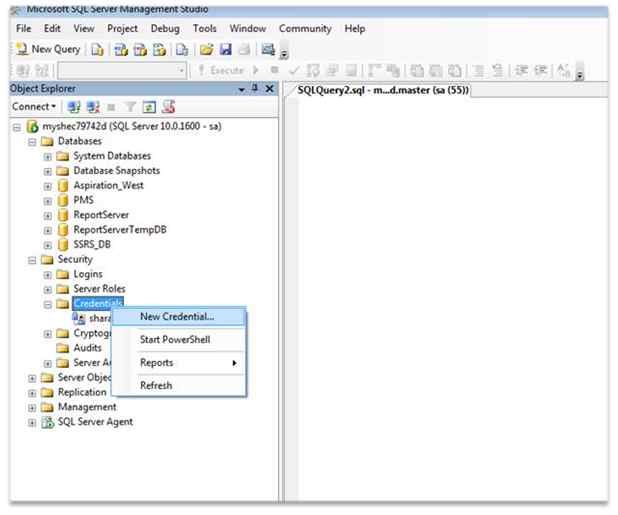This screenshot has height=515, width=618.
Task: Click the Database Engine Query icon
Action: click(x=97, y=50)
